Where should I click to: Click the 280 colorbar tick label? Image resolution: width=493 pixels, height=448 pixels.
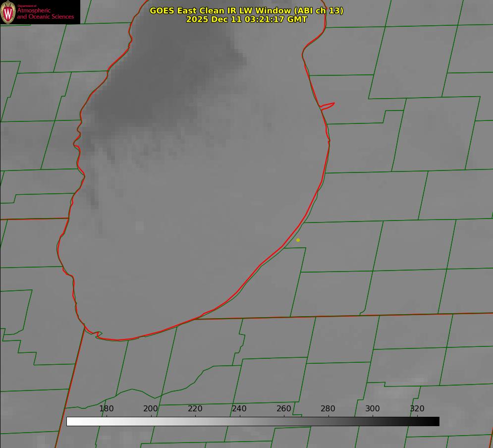pos(328,409)
